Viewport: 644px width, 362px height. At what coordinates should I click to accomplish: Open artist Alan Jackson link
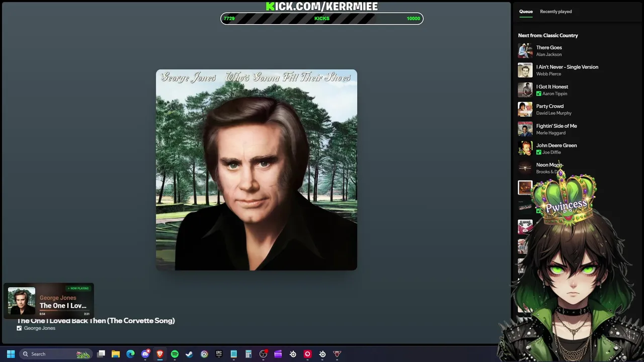pyautogui.click(x=549, y=54)
